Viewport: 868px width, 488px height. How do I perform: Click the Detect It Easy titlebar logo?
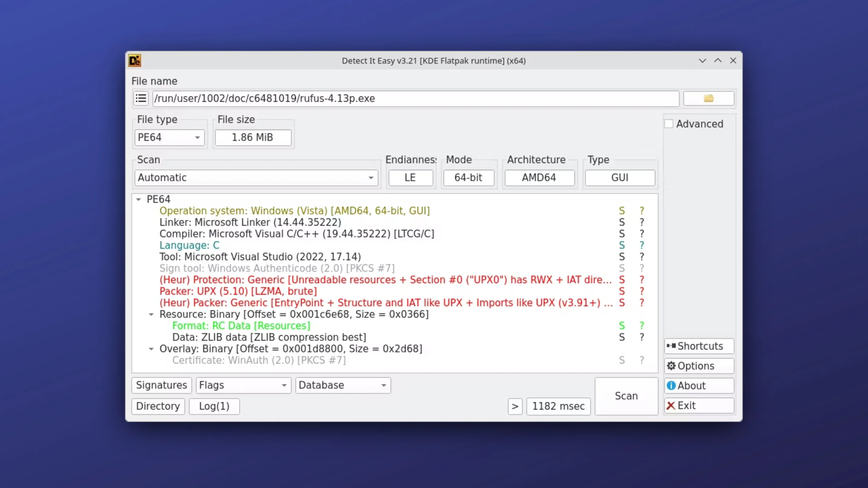tap(134, 61)
